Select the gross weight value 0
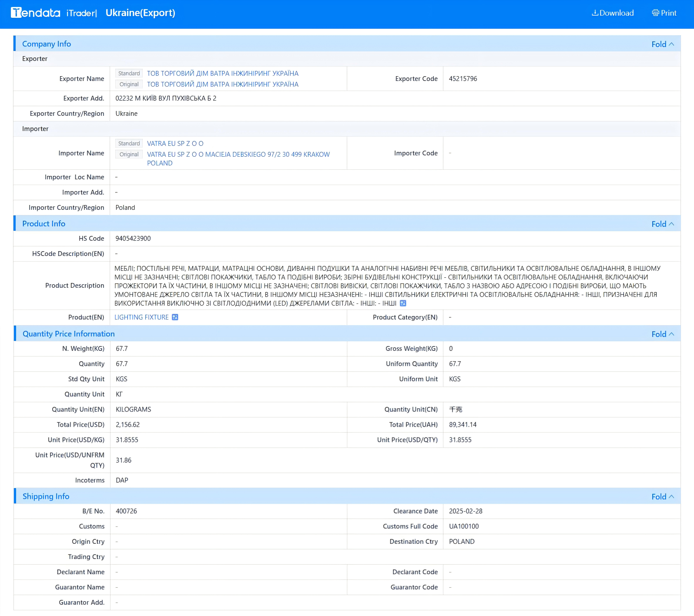The height and width of the screenshot is (616, 694). 451,349
